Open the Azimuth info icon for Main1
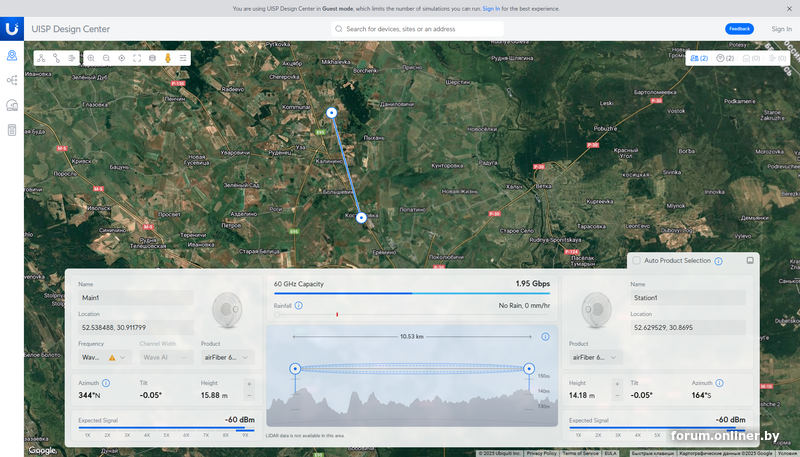The width and height of the screenshot is (800, 457). 106,382
